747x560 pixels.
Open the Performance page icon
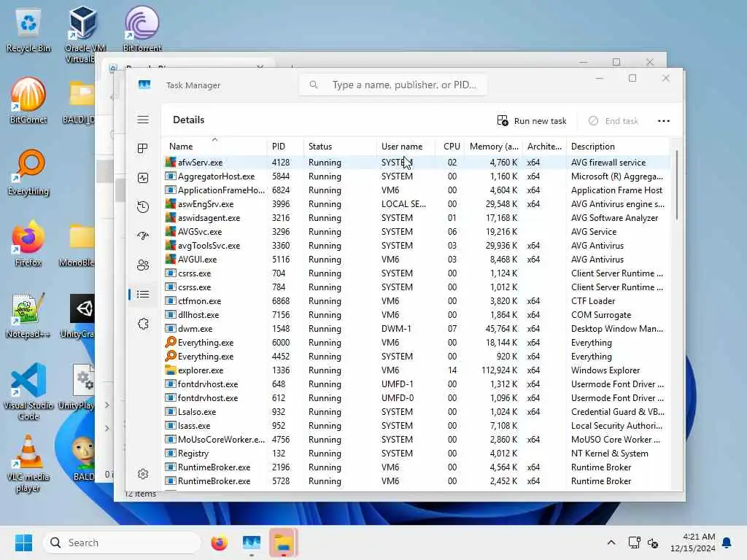point(143,178)
